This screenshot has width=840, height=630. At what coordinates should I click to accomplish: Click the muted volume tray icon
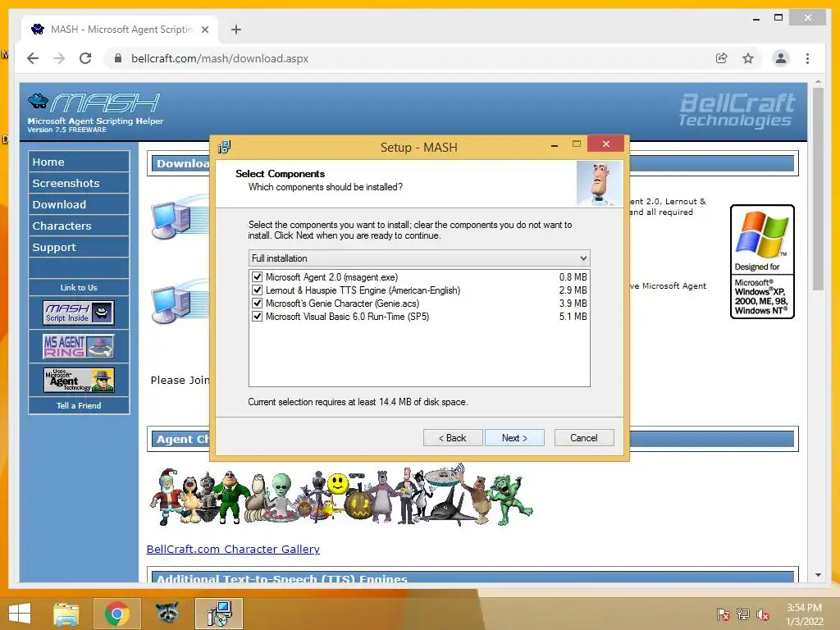(763, 614)
